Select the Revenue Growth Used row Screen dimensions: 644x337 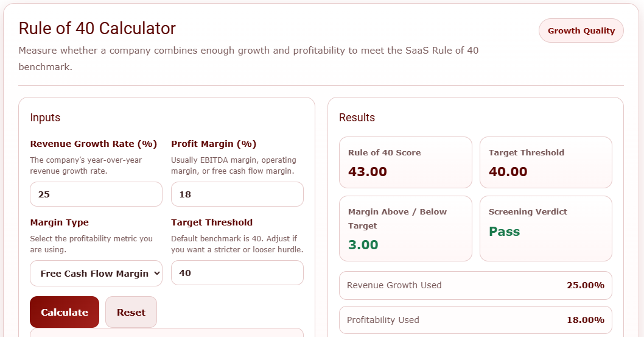(x=475, y=285)
